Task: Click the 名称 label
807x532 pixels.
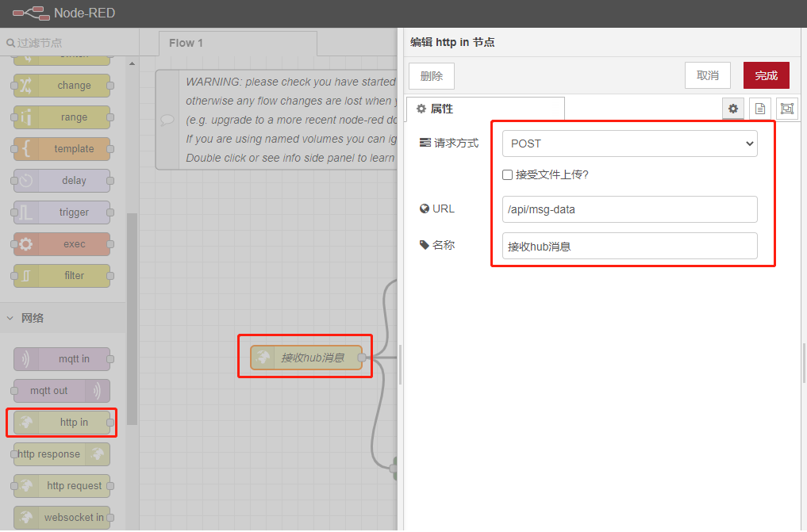Action: (x=443, y=245)
